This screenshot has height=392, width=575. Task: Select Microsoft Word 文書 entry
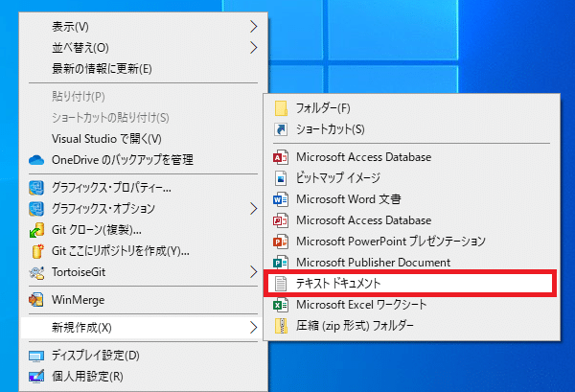coord(412,199)
